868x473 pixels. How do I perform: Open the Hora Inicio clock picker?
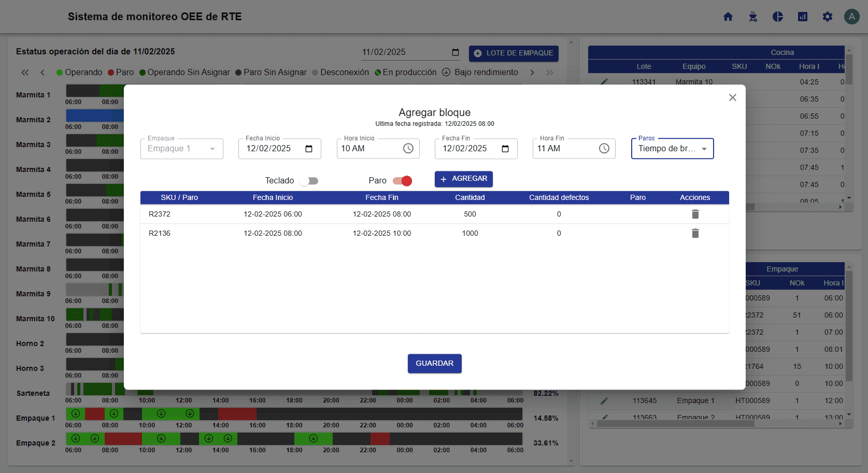(x=408, y=149)
